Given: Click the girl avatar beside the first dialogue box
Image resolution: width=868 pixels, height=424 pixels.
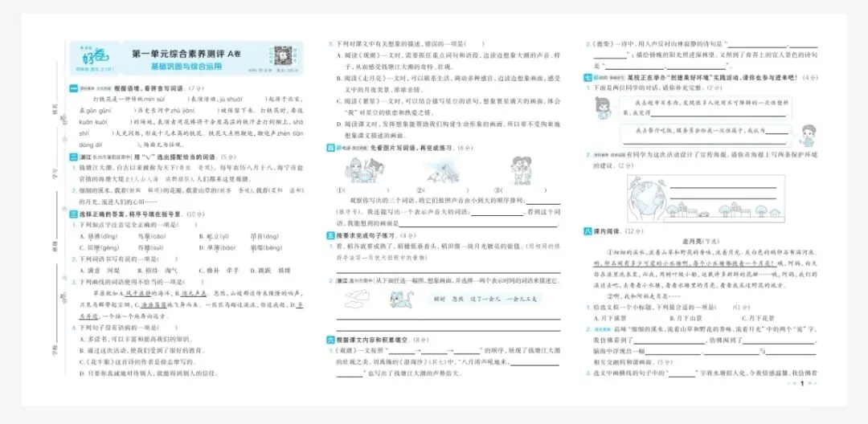Looking at the screenshot, I should (x=602, y=108).
